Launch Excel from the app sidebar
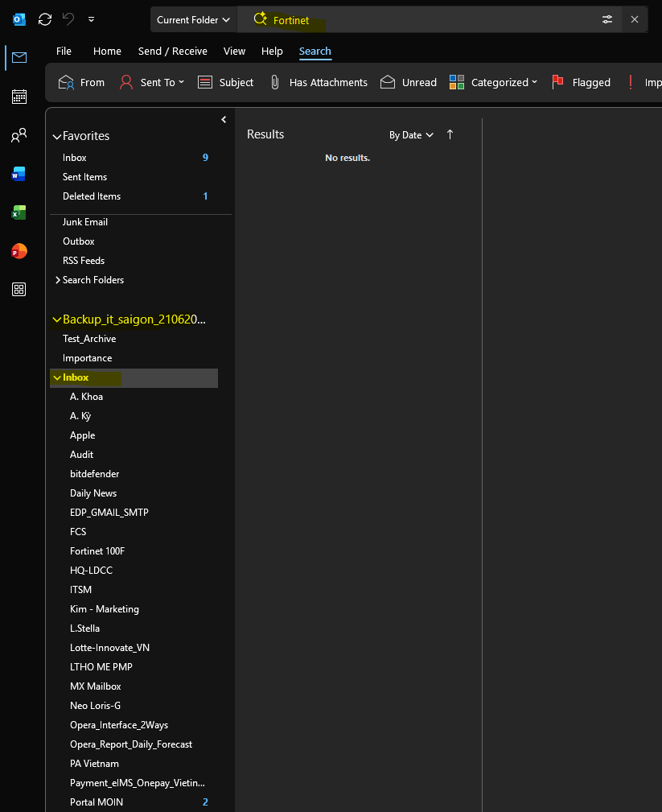This screenshot has height=812, width=662. click(19, 212)
